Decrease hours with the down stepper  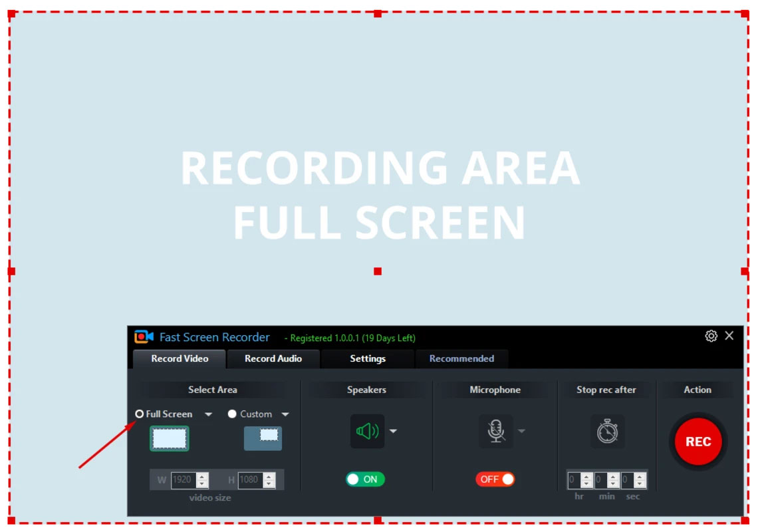click(x=586, y=485)
